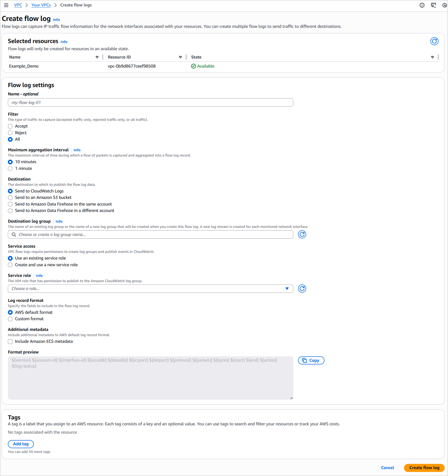The height and width of the screenshot is (476, 448).
Task: Click the info circle icon in top bar
Action: 422,5
